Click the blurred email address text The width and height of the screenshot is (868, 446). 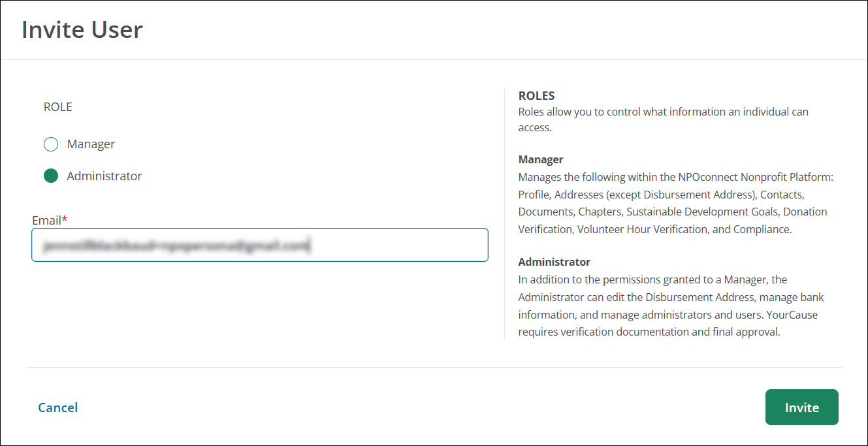175,246
